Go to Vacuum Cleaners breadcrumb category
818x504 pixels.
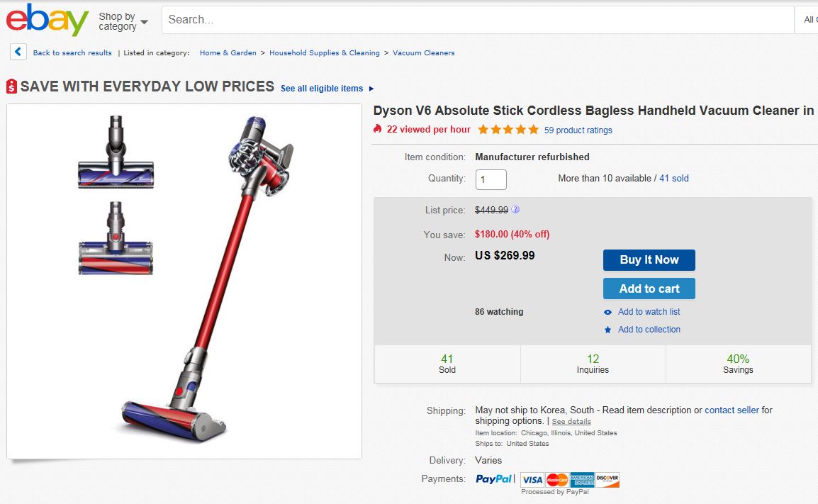pyautogui.click(x=424, y=53)
